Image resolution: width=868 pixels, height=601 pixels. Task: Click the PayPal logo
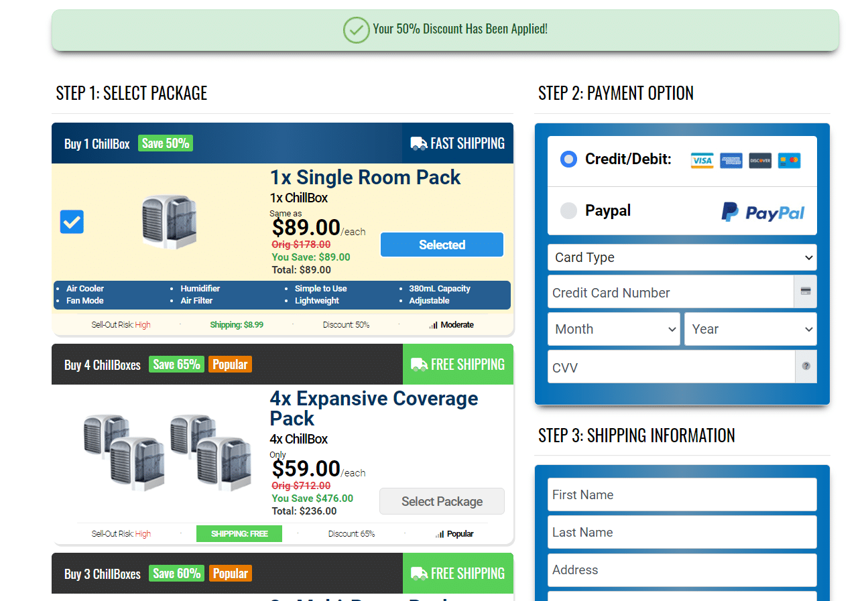pyautogui.click(x=763, y=212)
